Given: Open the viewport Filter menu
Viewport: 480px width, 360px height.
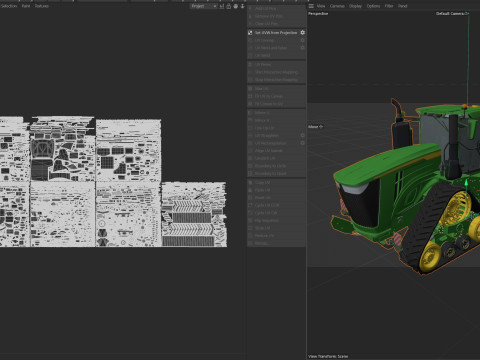Looking at the screenshot, I should (x=389, y=6).
